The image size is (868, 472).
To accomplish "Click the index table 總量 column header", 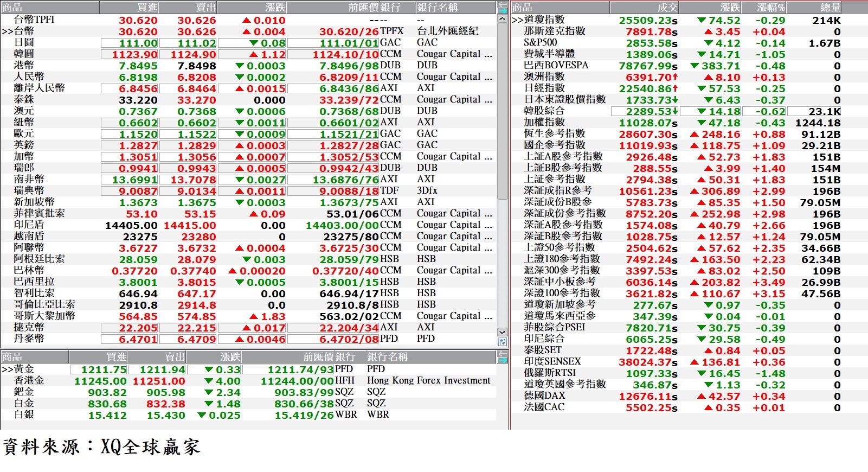I will point(814,8).
